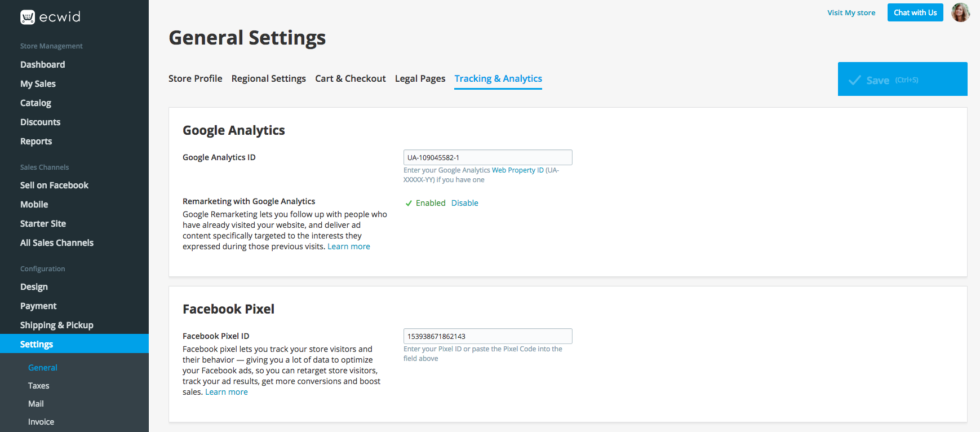Screen dimensions: 980x432
Task: View All Sales Channels
Action: pyautogui.click(x=57, y=243)
